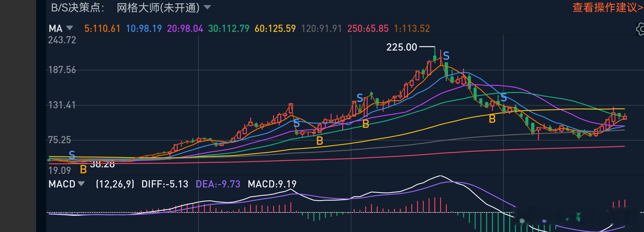
Task: Select the MA 250:65.85 value label
Action: click(368, 29)
